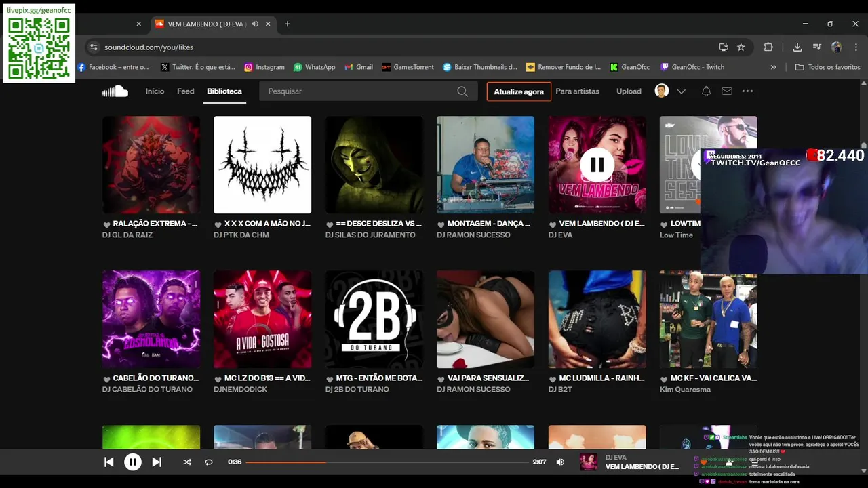The image size is (868, 488).
Task: Open the messages envelope icon
Action: (727, 91)
